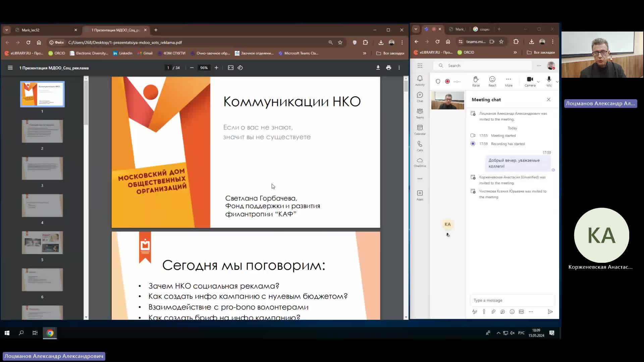Switch to the Mark tab in the Teams window

[x=458, y=29]
